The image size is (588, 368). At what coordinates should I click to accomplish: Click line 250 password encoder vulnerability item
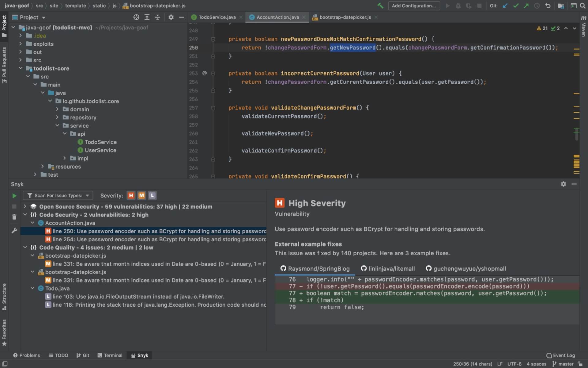coord(159,231)
